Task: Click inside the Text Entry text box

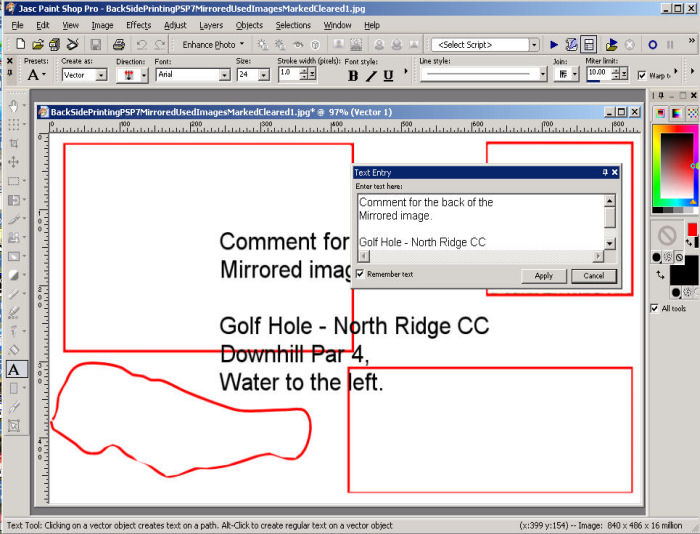Action: click(x=480, y=222)
